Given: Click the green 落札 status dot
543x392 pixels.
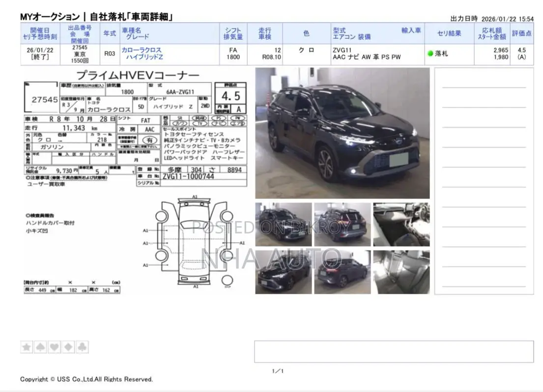Looking at the screenshot, I should point(430,54).
